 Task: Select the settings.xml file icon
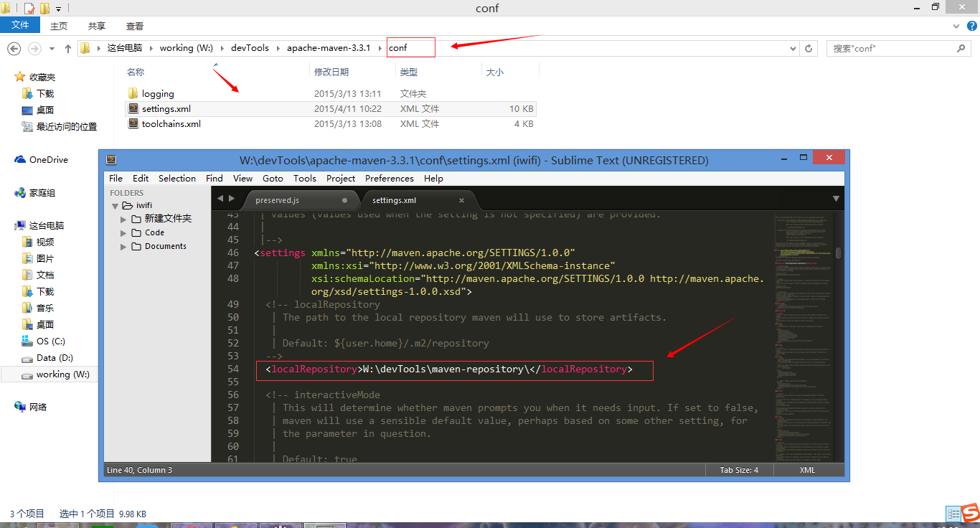pyautogui.click(x=133, y=108)
